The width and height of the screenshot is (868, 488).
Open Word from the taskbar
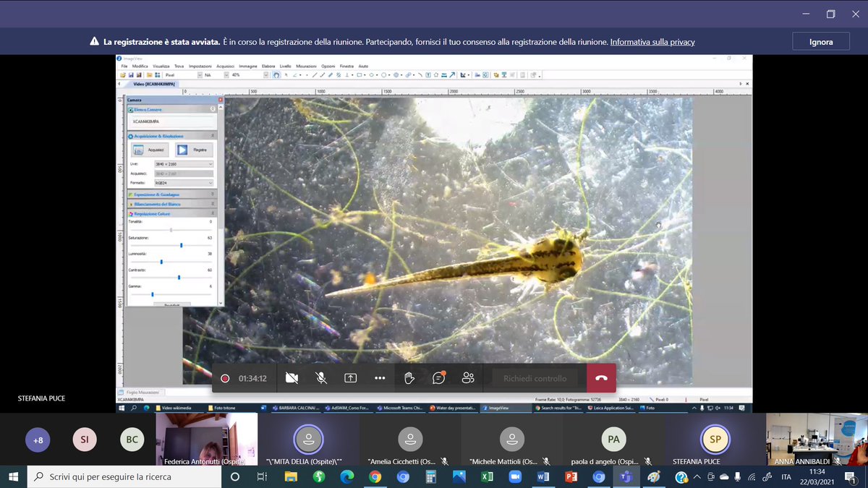pyautogui.click(x=543, y=477)
